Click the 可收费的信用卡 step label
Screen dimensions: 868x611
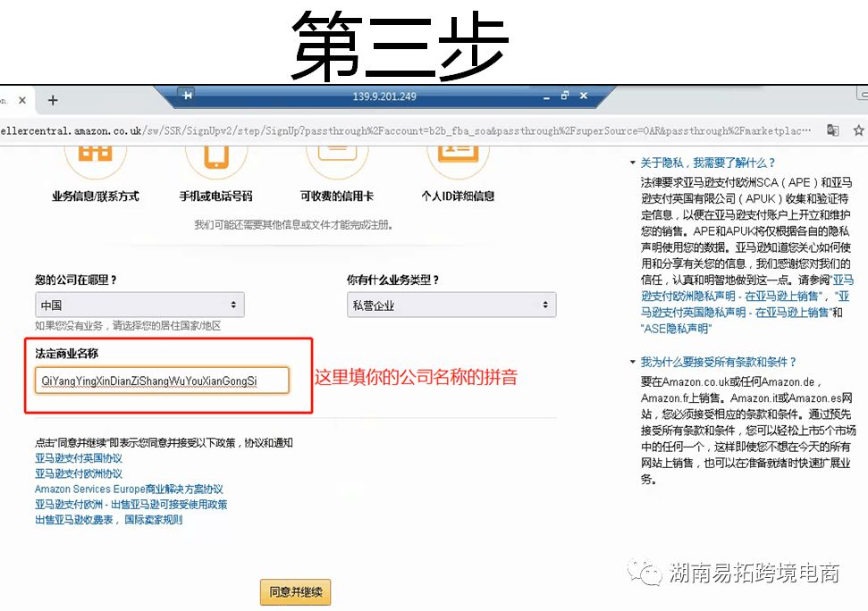pyautogui.click(x=337, y=196)
